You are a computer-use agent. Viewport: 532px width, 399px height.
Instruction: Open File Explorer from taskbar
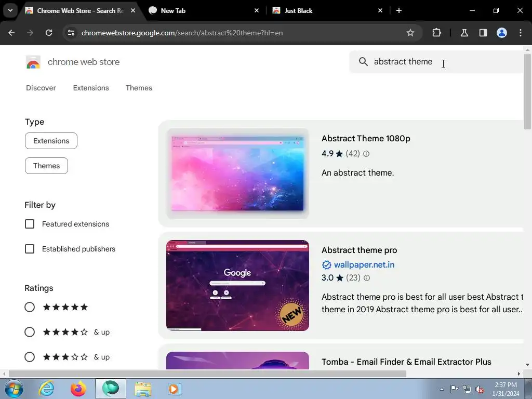click(x=143, y=389)
